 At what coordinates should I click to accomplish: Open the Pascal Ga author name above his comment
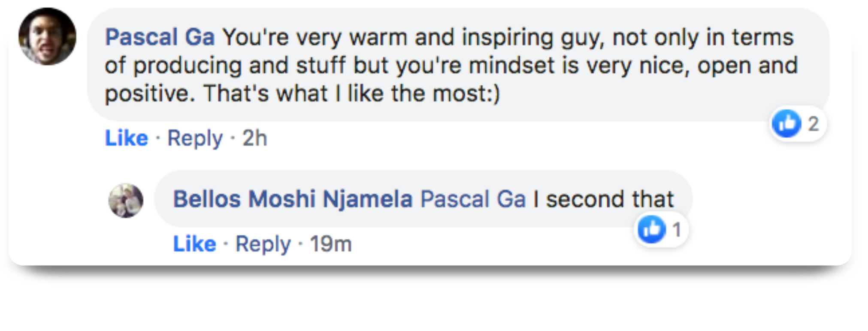[160, 37]
